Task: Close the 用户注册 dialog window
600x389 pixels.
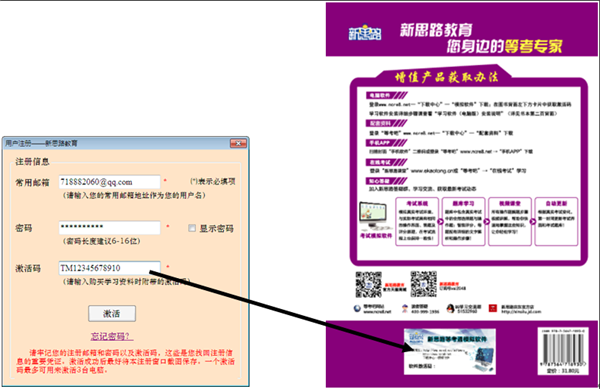Action: click(x=238, y=143)
